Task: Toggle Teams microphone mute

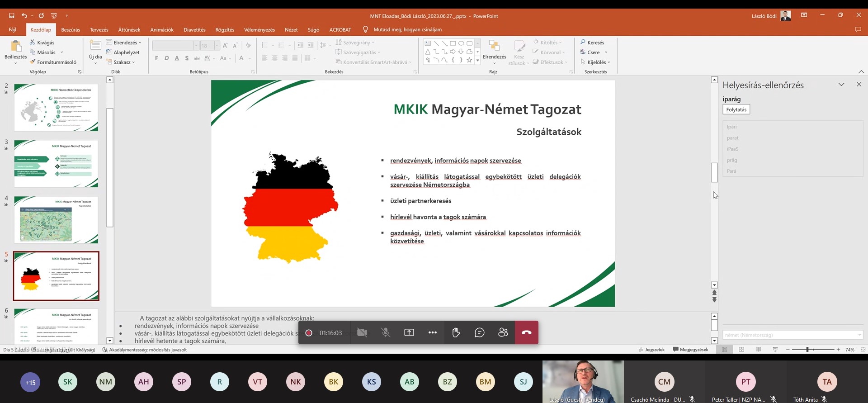Action: click(386, 332)
